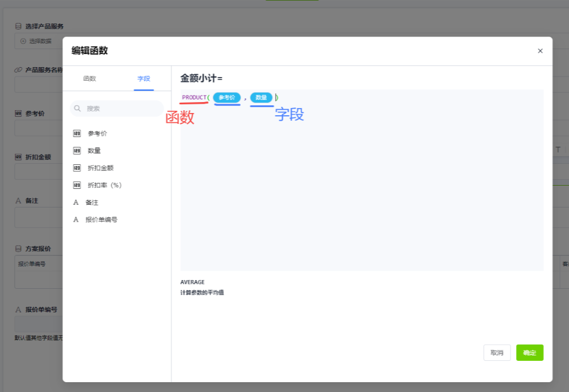Viewport: 569px width, 392px height.
Task: Insert the 参考价 field from the list
Action: [x=97, y=134]
